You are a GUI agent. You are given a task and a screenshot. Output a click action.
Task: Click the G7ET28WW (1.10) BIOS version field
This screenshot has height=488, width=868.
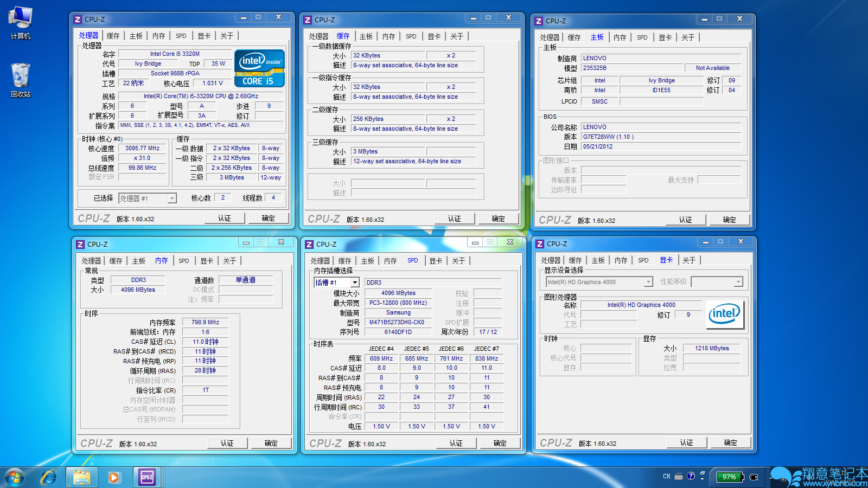(x=661, y=137)
